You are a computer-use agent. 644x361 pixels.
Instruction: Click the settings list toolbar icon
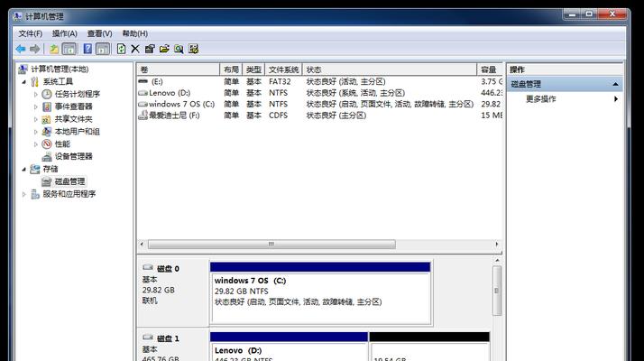point(193,50)
